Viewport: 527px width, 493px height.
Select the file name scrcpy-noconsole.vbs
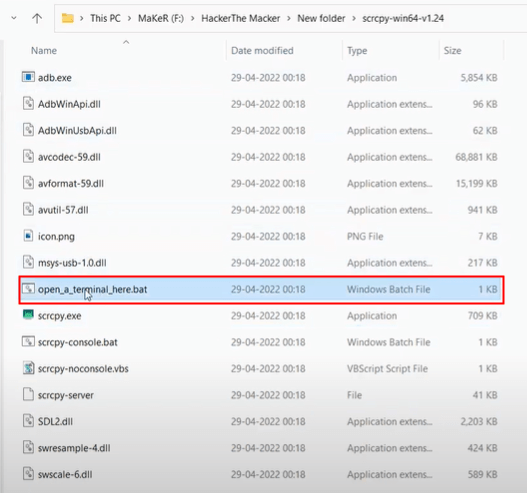[83, 369]
